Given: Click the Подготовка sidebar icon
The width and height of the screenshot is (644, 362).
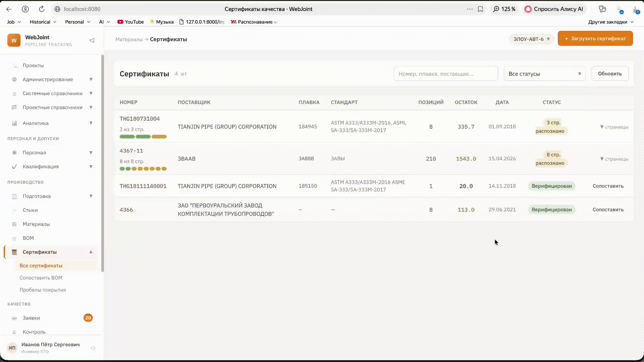Looking at the screenshot, I should click(x=14, y=196).
